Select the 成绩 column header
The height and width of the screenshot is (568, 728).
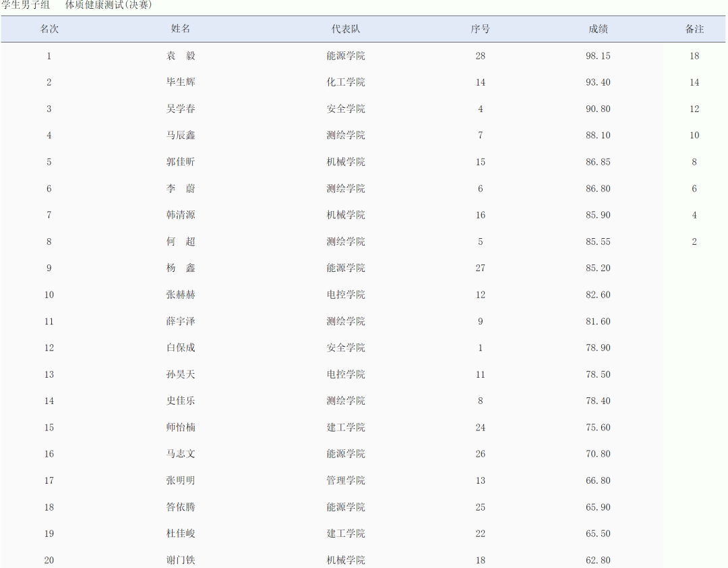[598, 29]
